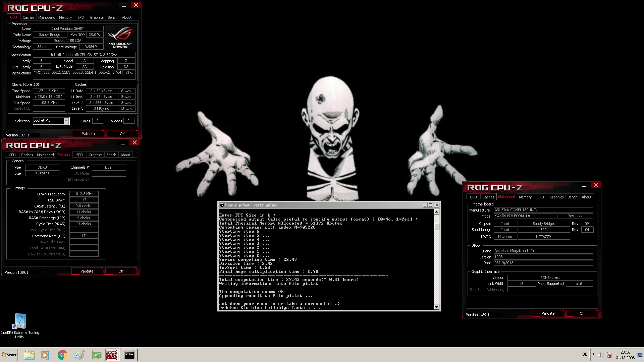Open Windows Explorer from the taskbar
The width and height of the screenshot is (644, 362).
click(29, 355)
